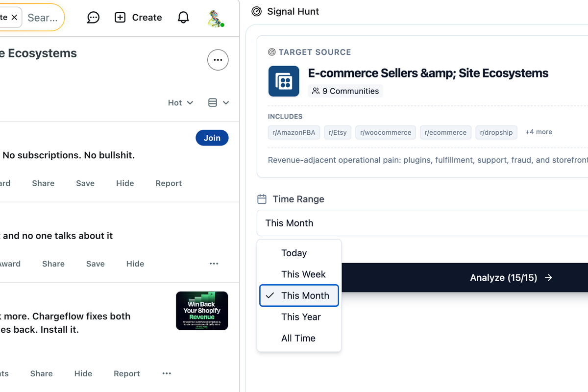588x392 pixels.
Task: Open the Hot sort dropdown
Action: click(x=180, y=102)
